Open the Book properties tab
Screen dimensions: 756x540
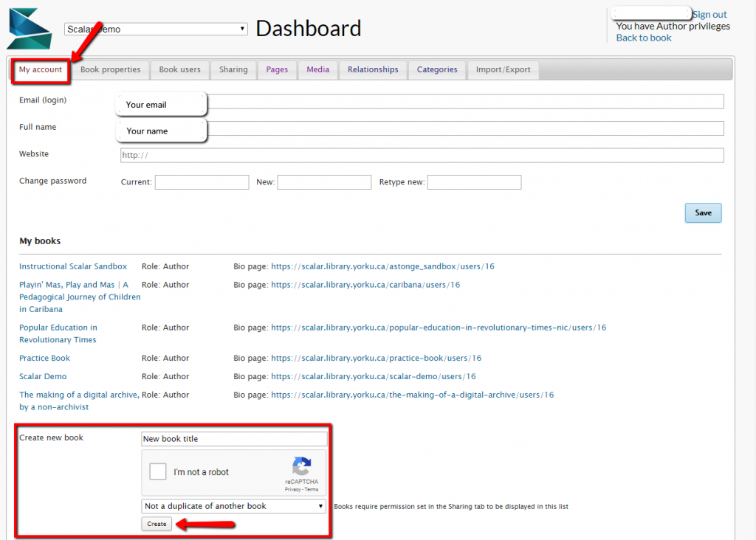111,70
